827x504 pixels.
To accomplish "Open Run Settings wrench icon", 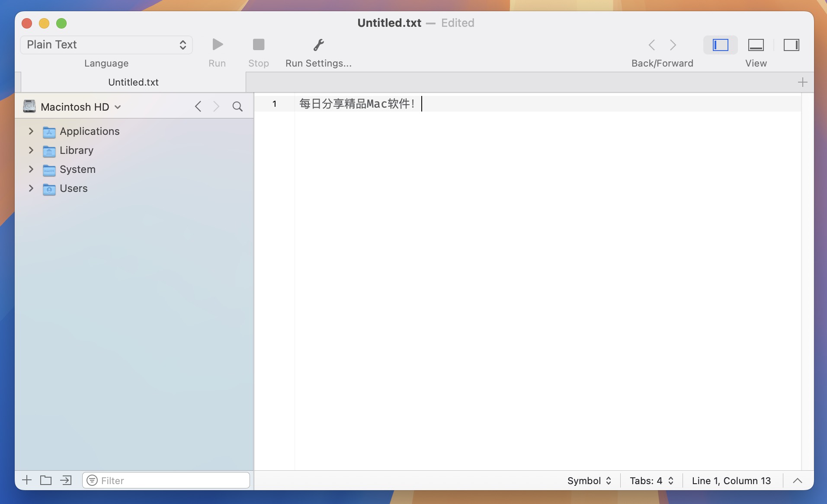I will pyautogui.click(x=319, y=45).
